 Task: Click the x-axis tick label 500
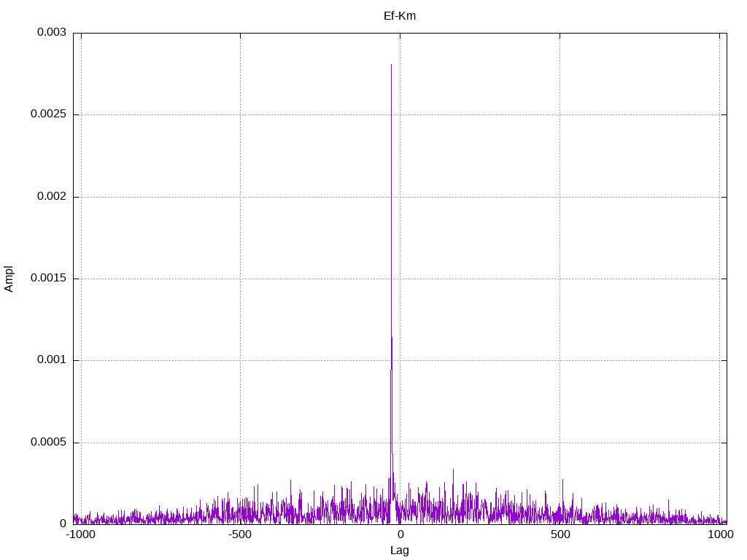pyautogui.click(x=560, y=534)
